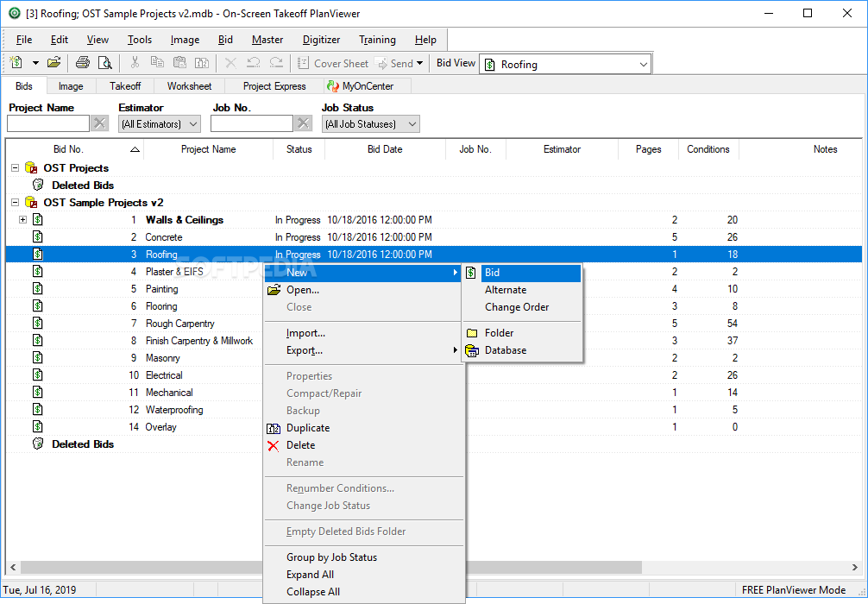
Task: Choose Duplicate in the context menu
Action: click(364, 428)
